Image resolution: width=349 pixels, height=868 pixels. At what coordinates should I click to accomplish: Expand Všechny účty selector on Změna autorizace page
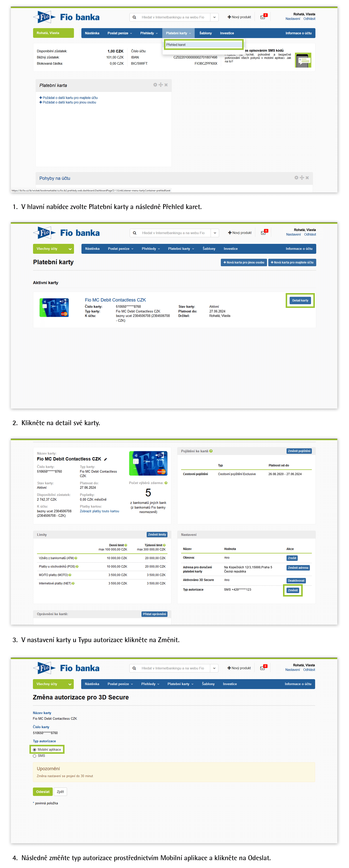(x=53, y=684)
